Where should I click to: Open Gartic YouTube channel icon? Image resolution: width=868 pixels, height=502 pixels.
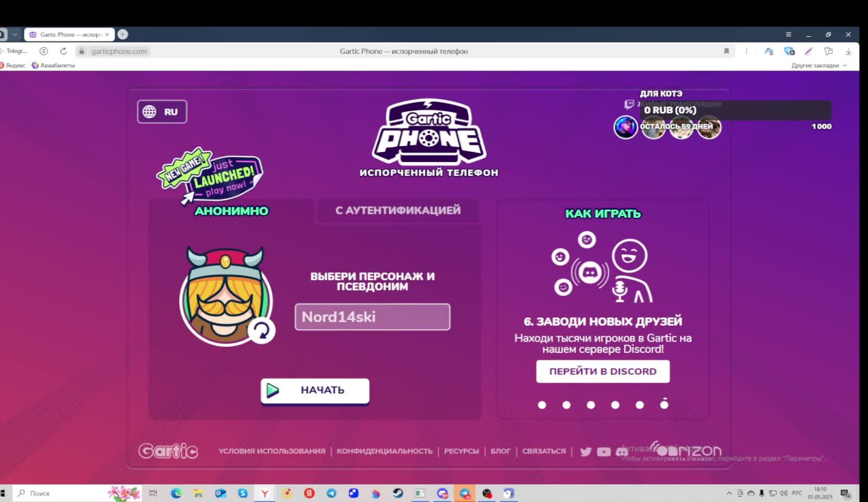604,452
